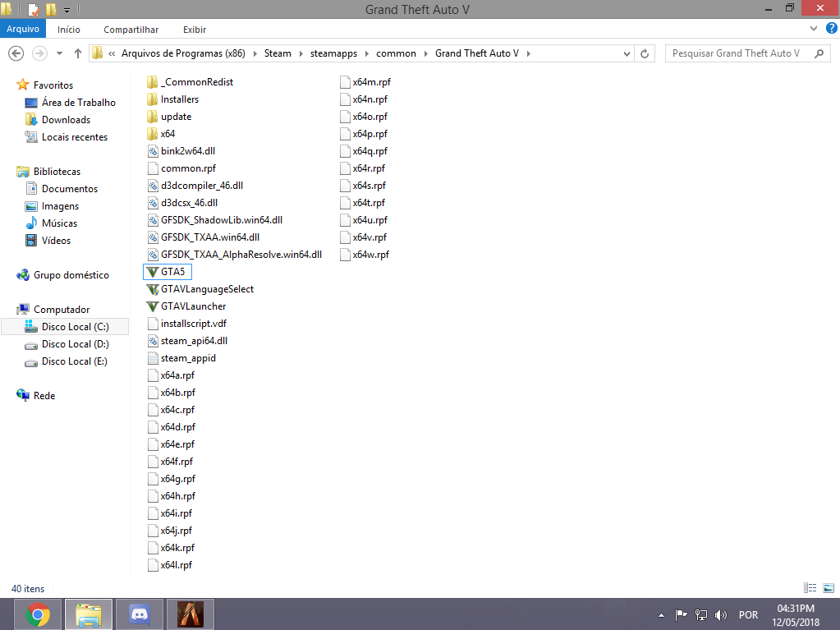The image size is (840, 630).
Task: Show hidden system tray icons
Action: point(661,615)
